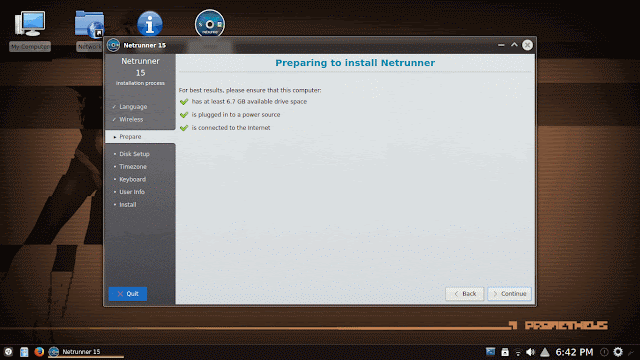Open the Netrunner installer disc desktop icon

click(209, 24)
